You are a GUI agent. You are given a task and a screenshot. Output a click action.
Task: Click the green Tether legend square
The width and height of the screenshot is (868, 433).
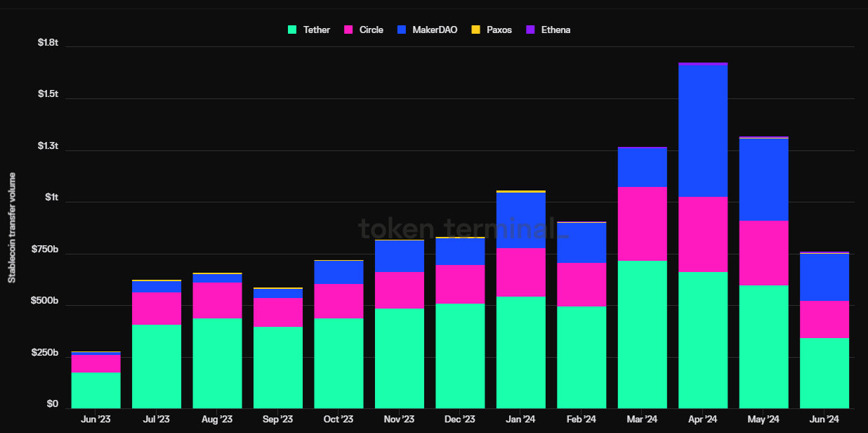tap(293, 30)
